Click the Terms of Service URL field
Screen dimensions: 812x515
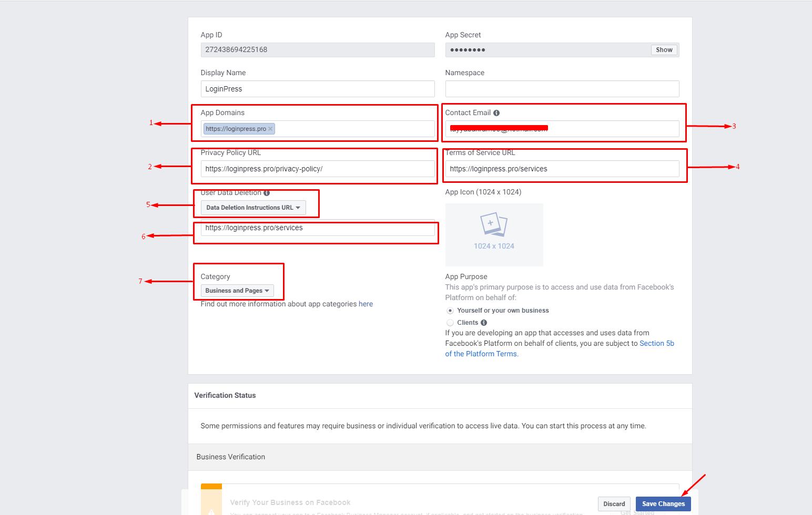tap(562, 169)
